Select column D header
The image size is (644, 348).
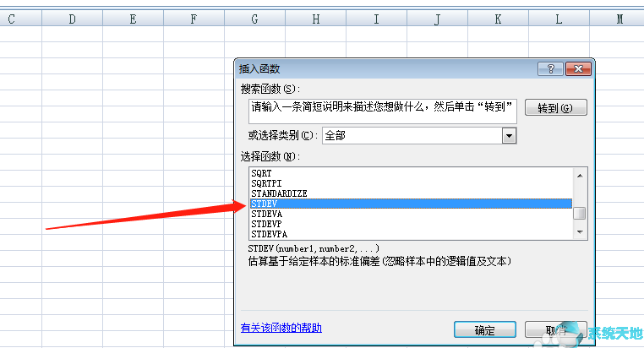coord(73,19)
